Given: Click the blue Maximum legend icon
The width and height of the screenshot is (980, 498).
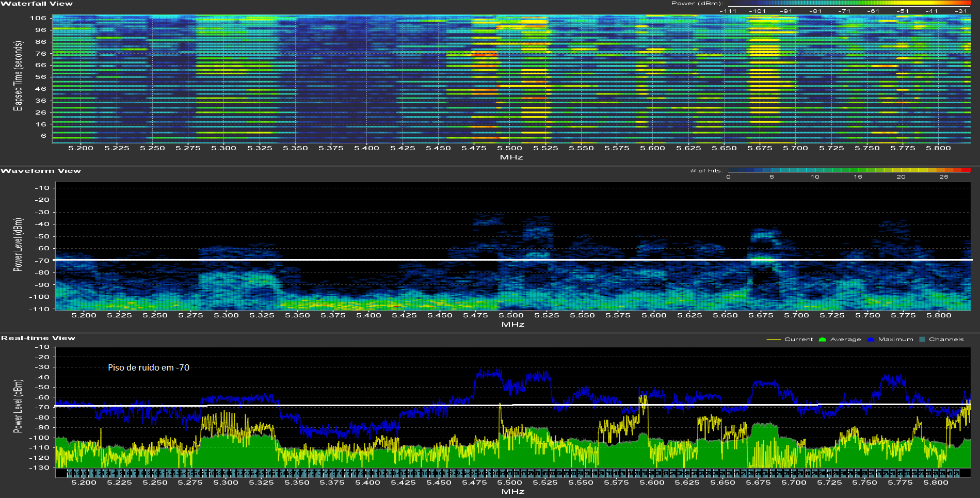Looking at the screenshot, I should tap(871, 340).
